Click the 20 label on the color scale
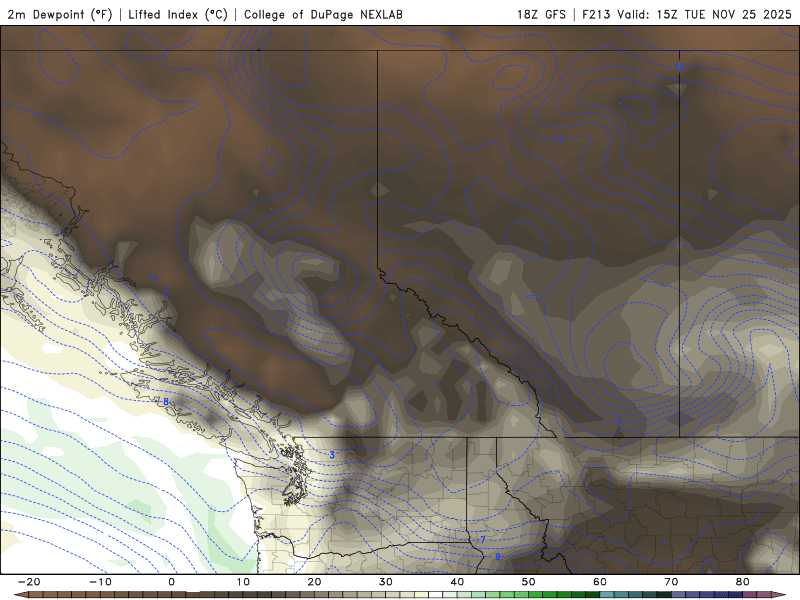 point(314,582)
